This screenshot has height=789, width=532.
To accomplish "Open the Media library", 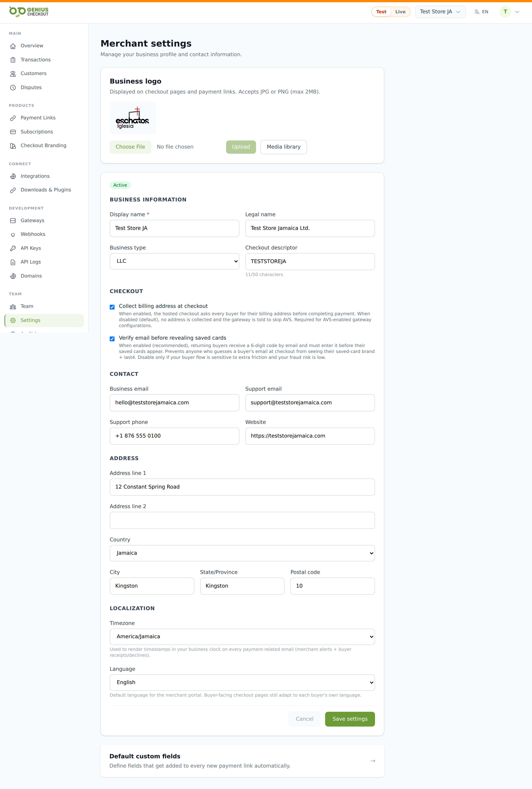I will point(283,147).
